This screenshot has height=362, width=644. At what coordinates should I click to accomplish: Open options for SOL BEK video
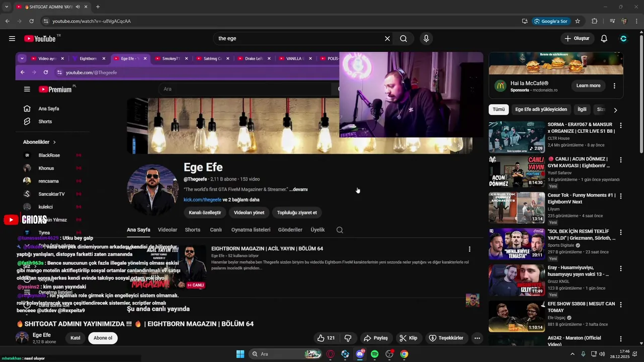[620, 232]
